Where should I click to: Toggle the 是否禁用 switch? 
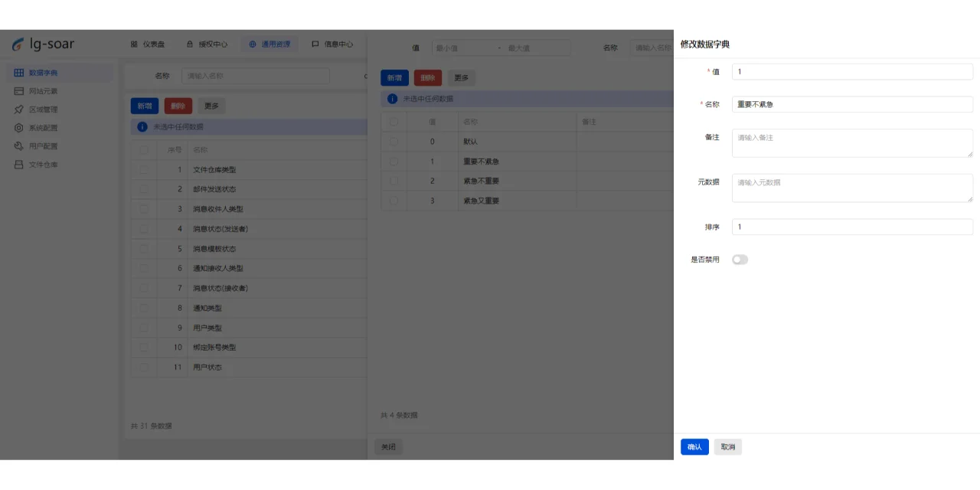(740, 260)
